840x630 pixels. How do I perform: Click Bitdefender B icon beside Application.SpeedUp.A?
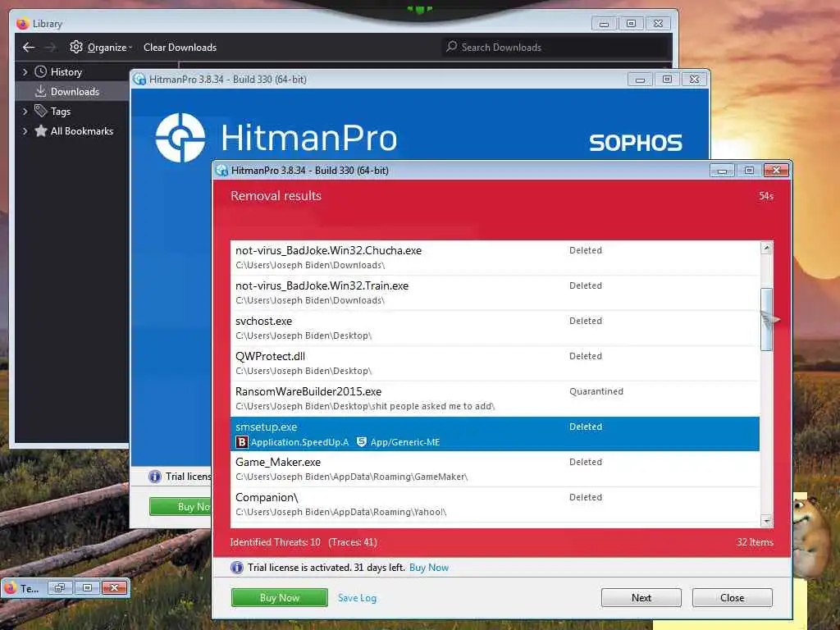(242, 442)
